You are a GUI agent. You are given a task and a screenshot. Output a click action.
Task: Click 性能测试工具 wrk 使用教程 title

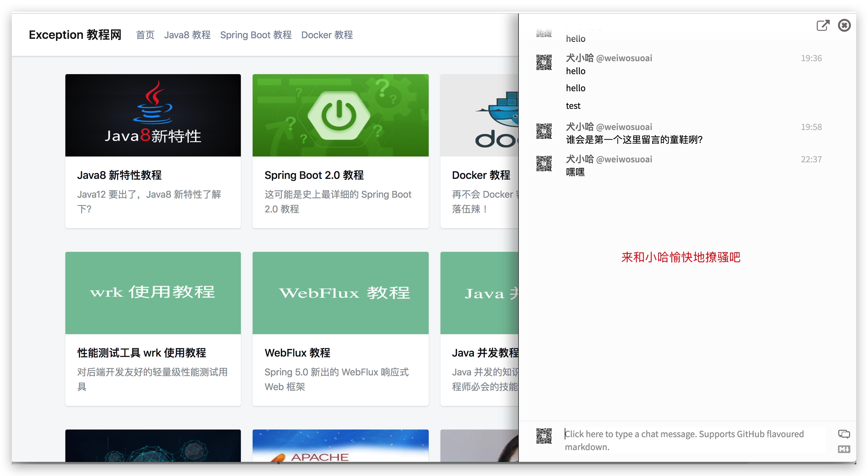tap(142, 353)
